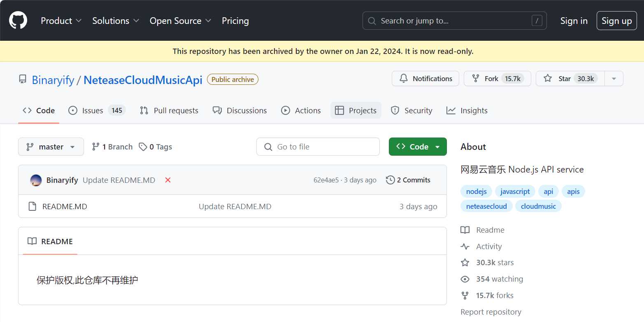Switch to the Pull requests tab
The width and height of the screenshot is (644, 322).
pos(169,110)
